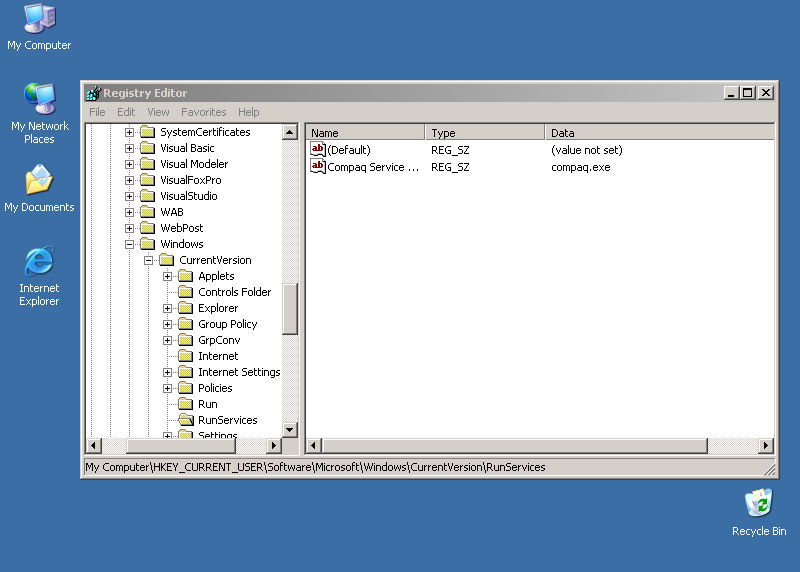Screen dimensions: 800x572
Task: Open the View menu
Action: pos(158,112)
